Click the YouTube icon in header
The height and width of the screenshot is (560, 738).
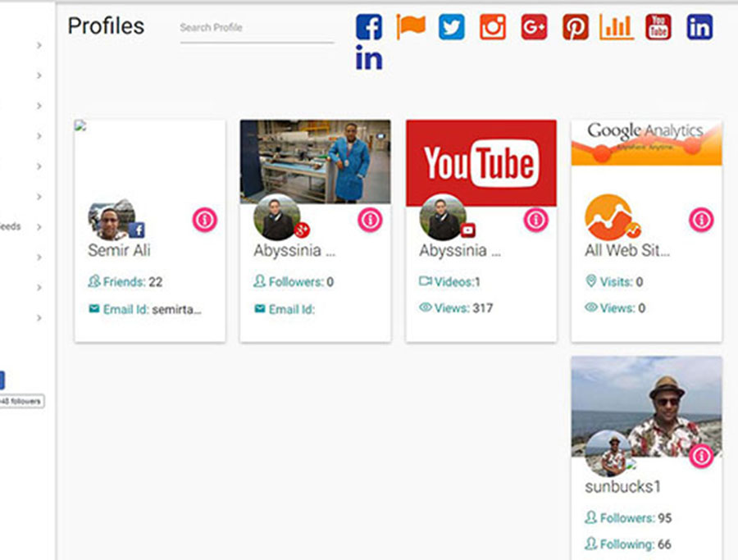click(x=658, y=27)
